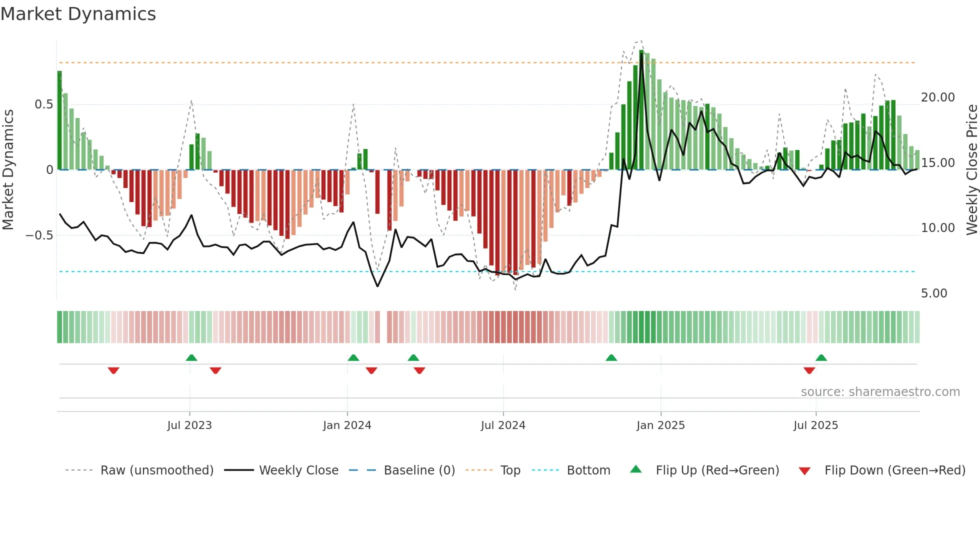Click the green Flip Up triangle icon in legend
The image size is (980, 551).
635,469
